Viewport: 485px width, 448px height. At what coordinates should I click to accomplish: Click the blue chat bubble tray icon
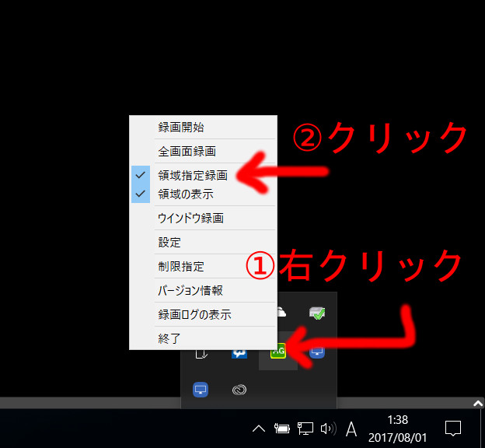[x=239, y=354]
